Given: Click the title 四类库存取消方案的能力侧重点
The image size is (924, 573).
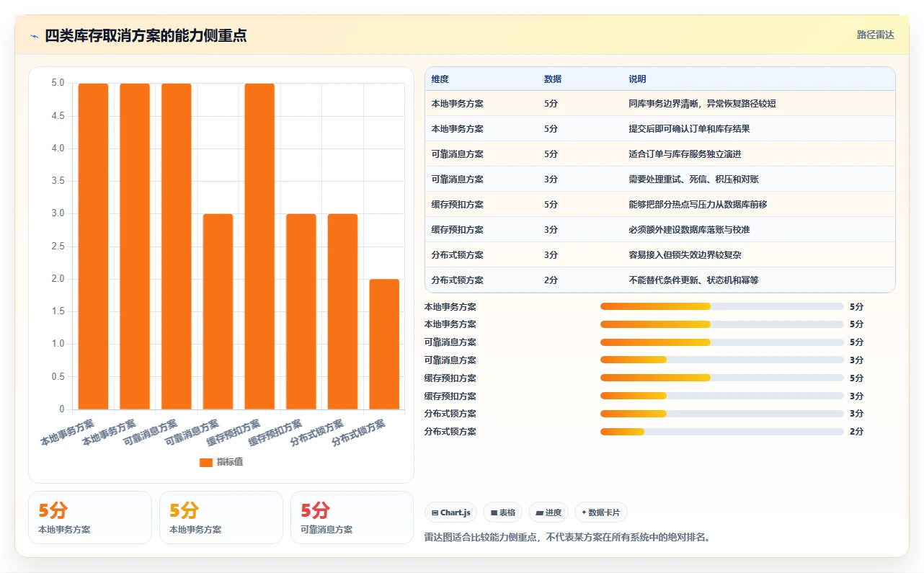Looking at the screenshot, I should [146, 35].
